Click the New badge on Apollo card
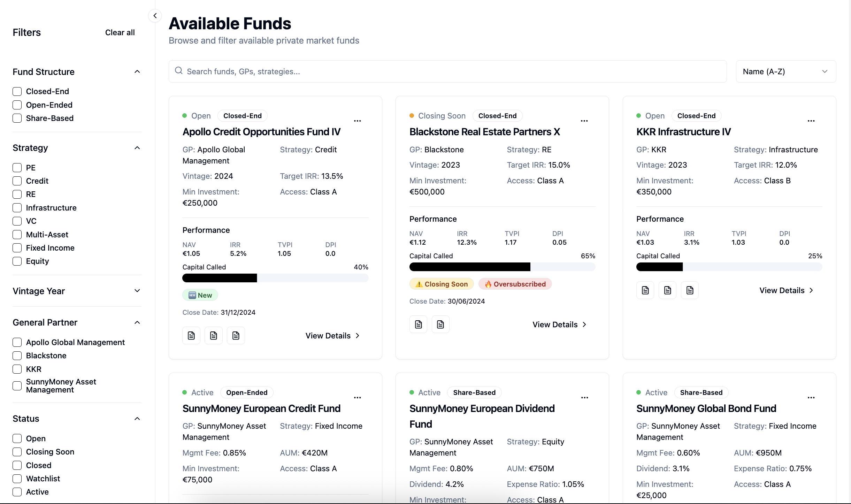Viewport: 851px width, 504px height. coord(200,295)
